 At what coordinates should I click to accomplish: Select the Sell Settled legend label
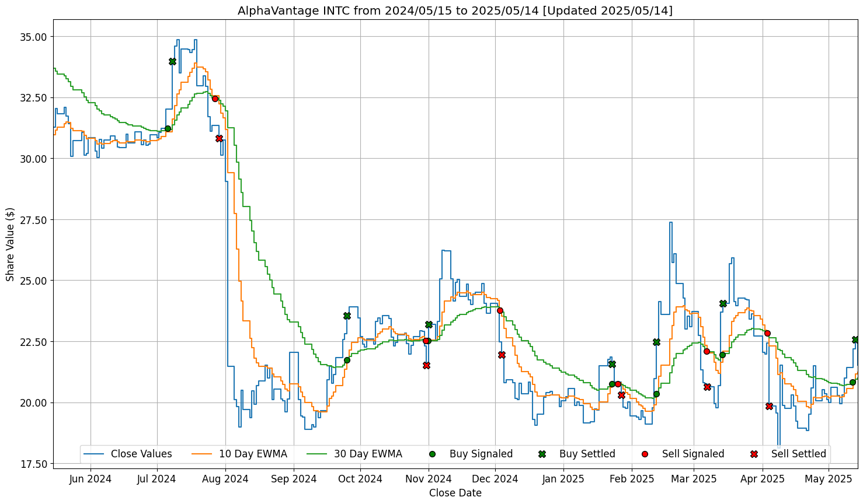tap(799, 454)
